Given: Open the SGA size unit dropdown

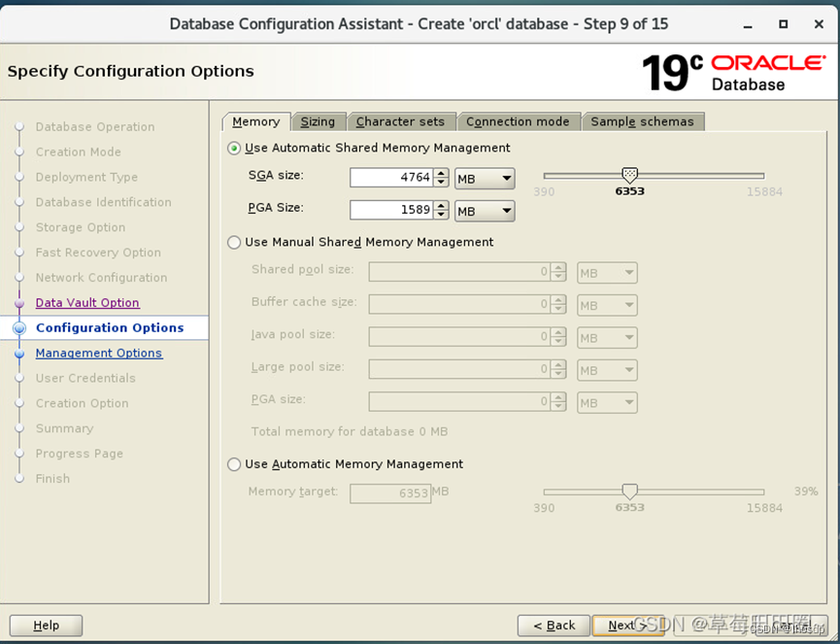Looking at the screenshot, I should (x=485, y=179).
